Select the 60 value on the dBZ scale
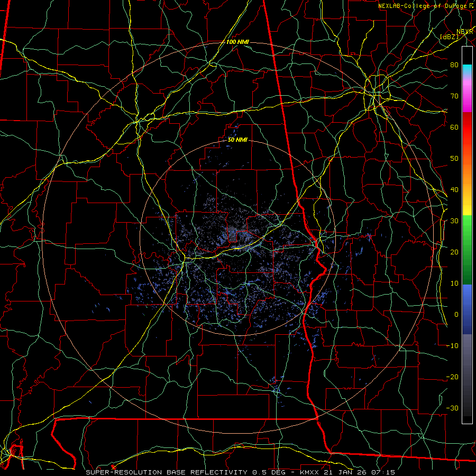The image size is (476, 476). (x=454, y=127)
